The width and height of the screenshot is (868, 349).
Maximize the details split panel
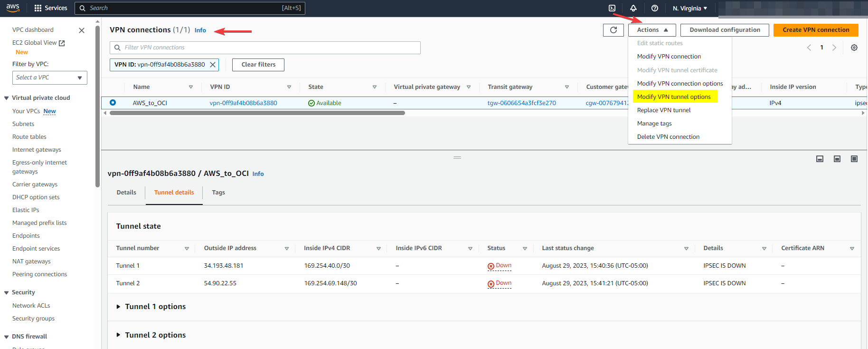pyautogui.click(x=854, y=159)
